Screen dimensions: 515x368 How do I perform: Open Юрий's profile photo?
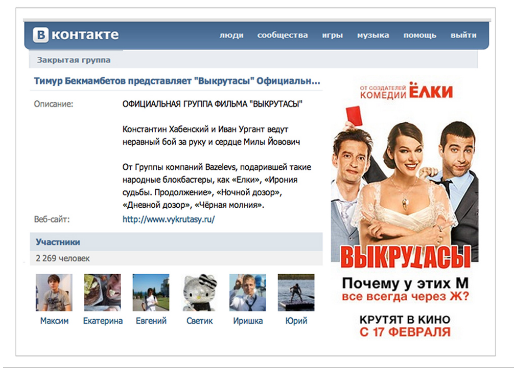coord(296,292)
